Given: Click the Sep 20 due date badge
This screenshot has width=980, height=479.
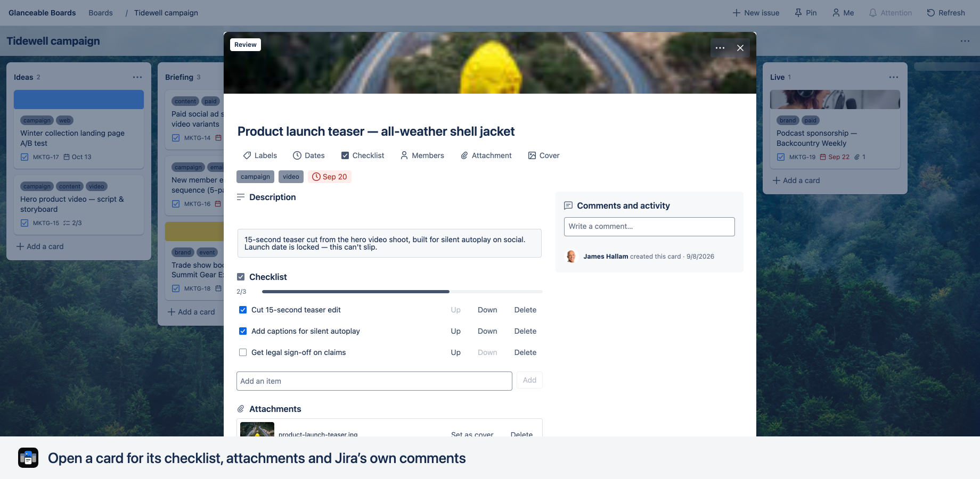Looking at the screenshot, I should click(x=330, y=177).
